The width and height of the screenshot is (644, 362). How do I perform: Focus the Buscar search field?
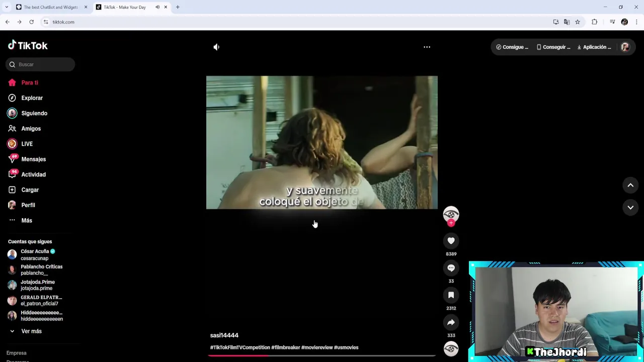pos(41,64)
